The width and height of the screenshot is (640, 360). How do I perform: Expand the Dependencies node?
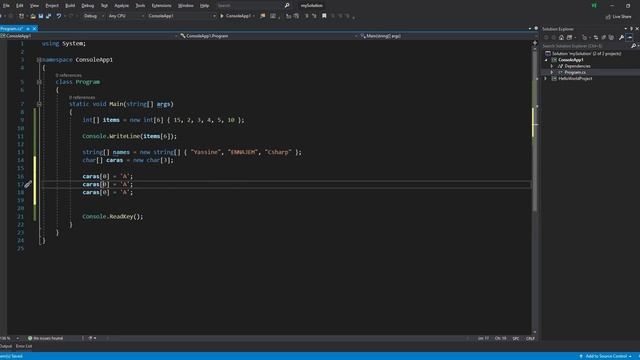tap(552, 66)
